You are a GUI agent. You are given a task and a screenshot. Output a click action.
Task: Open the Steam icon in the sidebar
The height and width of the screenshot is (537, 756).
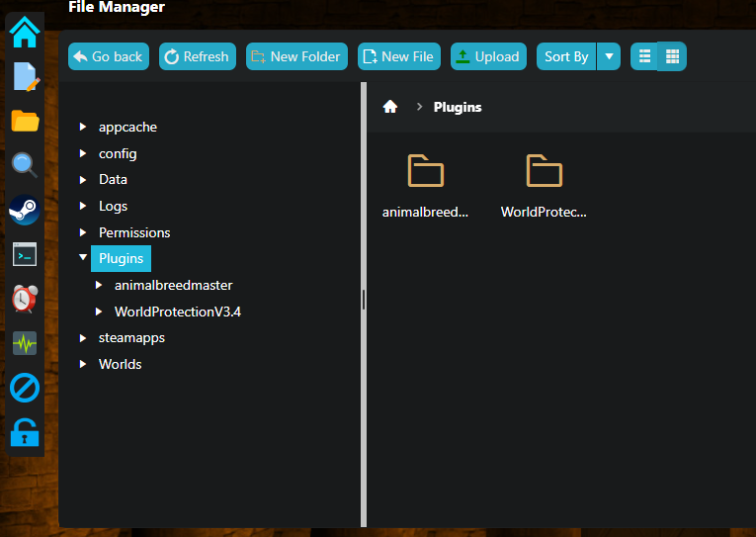click(x=24, y=210)
